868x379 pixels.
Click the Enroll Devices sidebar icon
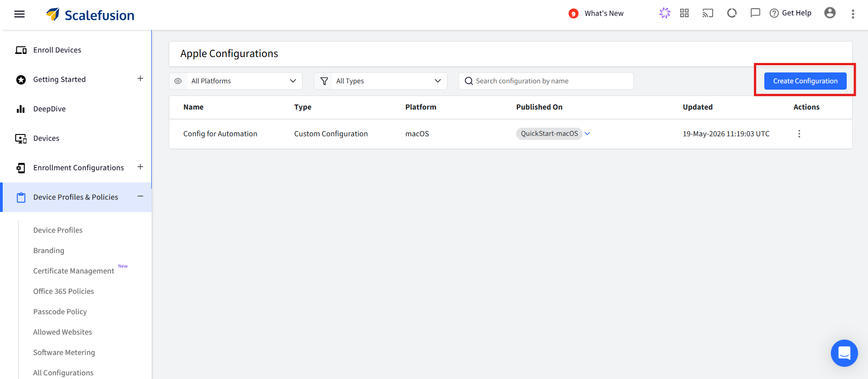pyautogui.click(x=21, y=50)
